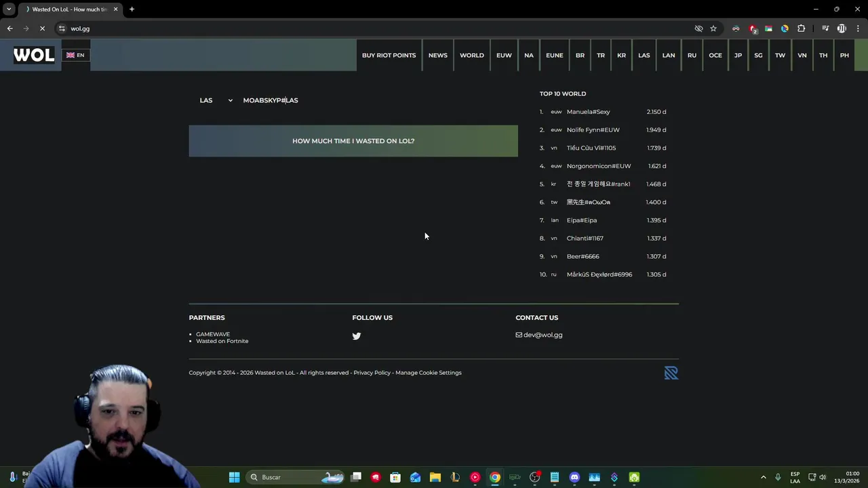Open Nolife Fynn#EUW ranking entry
The image size is (868, 488).
(593, 130)
